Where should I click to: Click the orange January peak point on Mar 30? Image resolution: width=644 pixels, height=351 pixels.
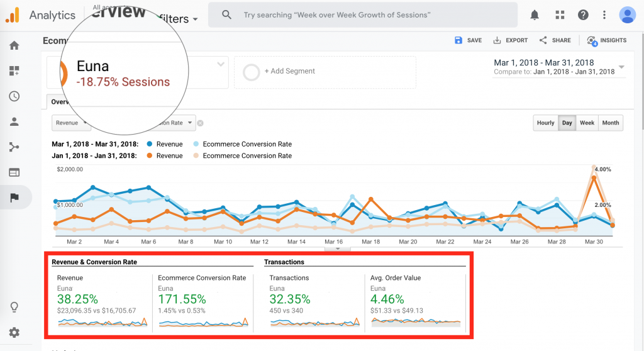(594, 177)
